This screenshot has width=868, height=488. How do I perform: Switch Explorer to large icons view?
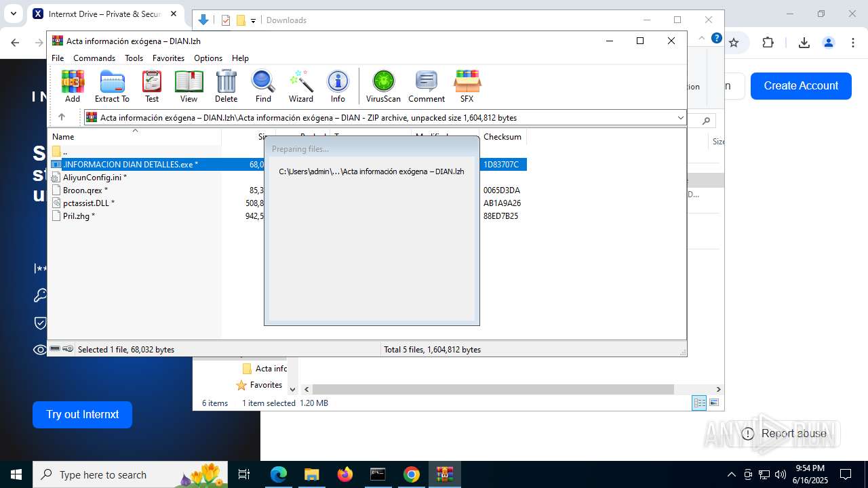point(713,403)
